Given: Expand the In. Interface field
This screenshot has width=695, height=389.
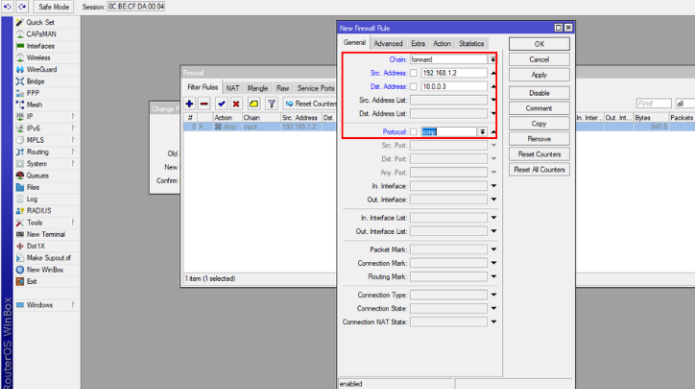Looking at the screenshot, I should point(493,186).
